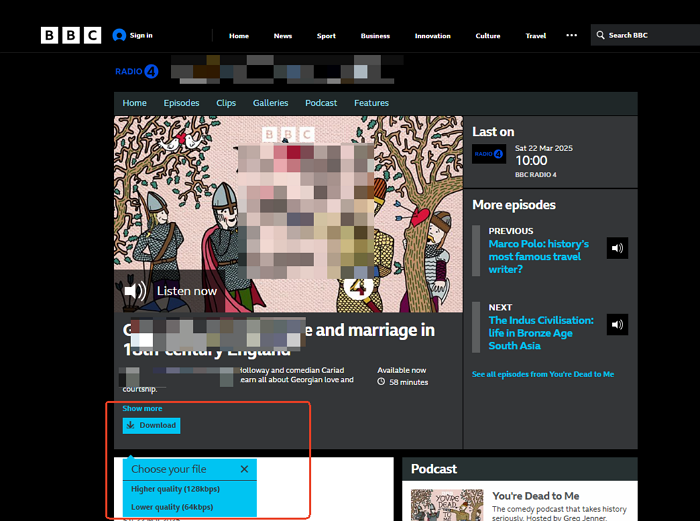Open the Radio 4 logo link

click(x=137, y=71)
